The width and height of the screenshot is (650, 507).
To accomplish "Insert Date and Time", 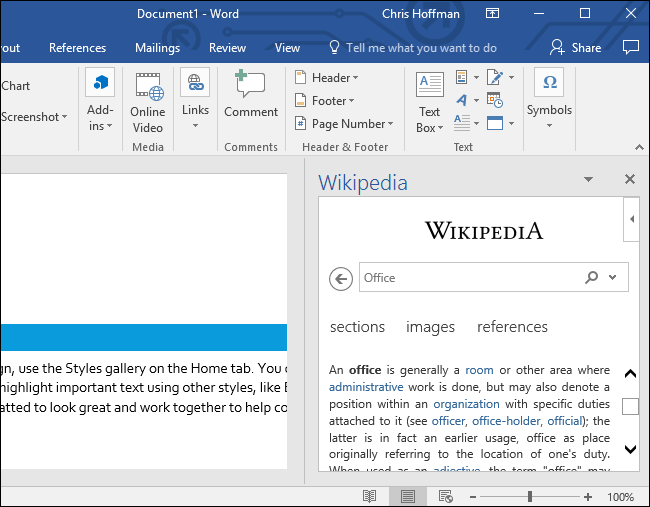I will [x=495, y=100].
